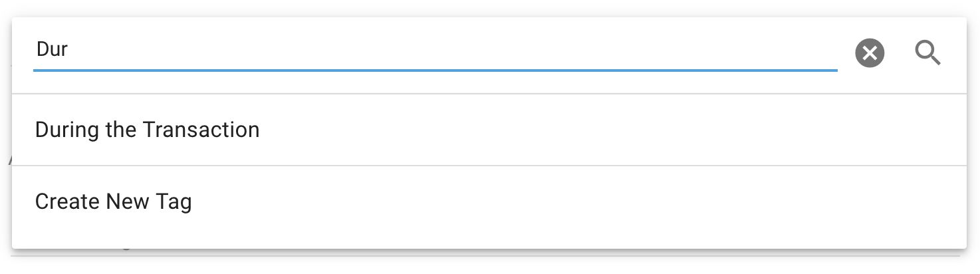Start creating a new tag

coord(114,202)
